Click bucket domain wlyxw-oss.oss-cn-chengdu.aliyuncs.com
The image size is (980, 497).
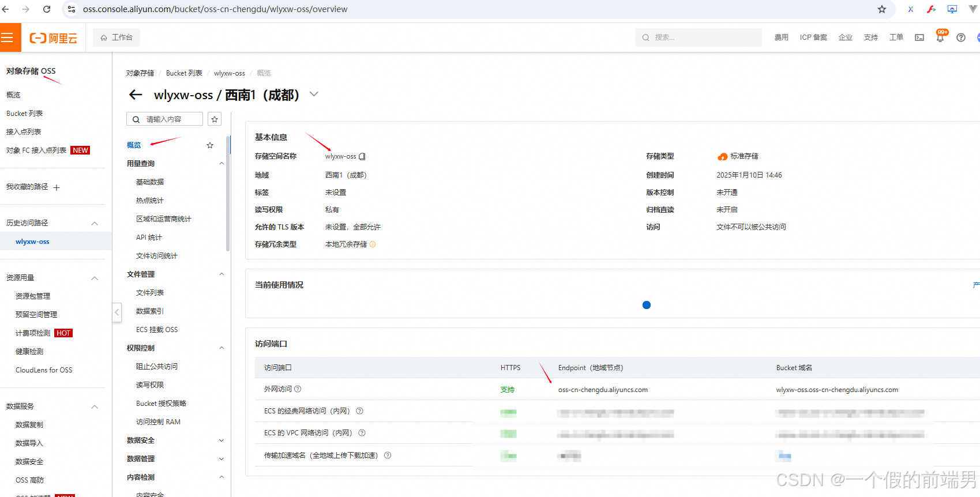click(837, 390)
